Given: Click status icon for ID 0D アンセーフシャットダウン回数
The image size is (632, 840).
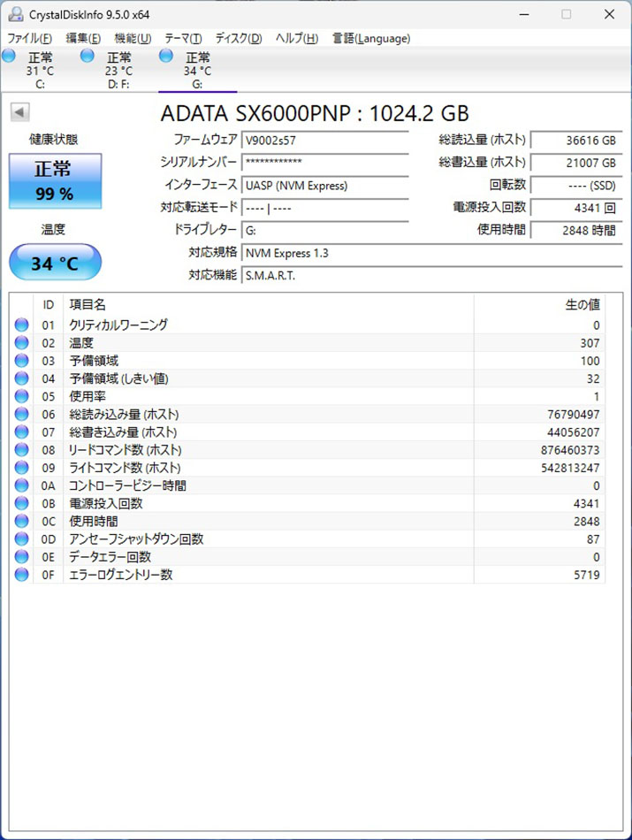Looking at the screenshot, I should click(21, 539).
